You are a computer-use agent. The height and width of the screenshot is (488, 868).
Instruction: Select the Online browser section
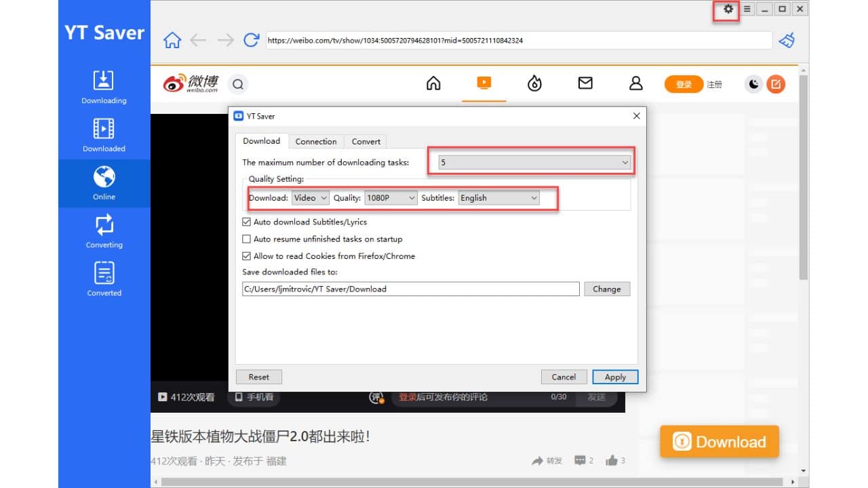click(104, 183)
